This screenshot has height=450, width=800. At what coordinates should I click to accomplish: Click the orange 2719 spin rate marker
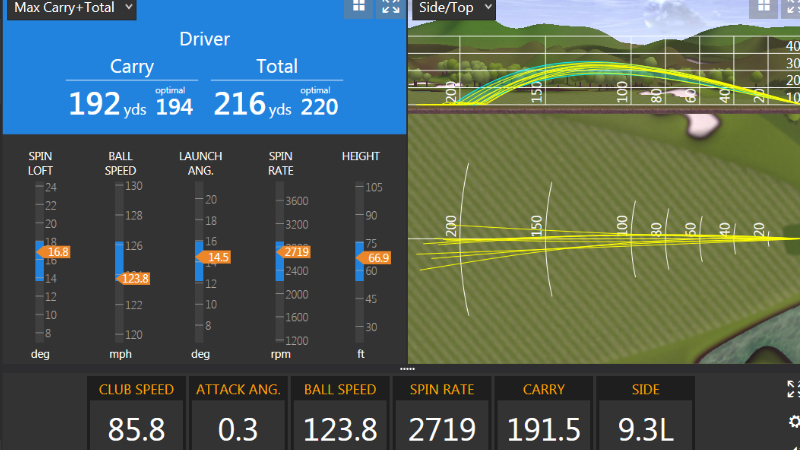[x=295, y=252]
